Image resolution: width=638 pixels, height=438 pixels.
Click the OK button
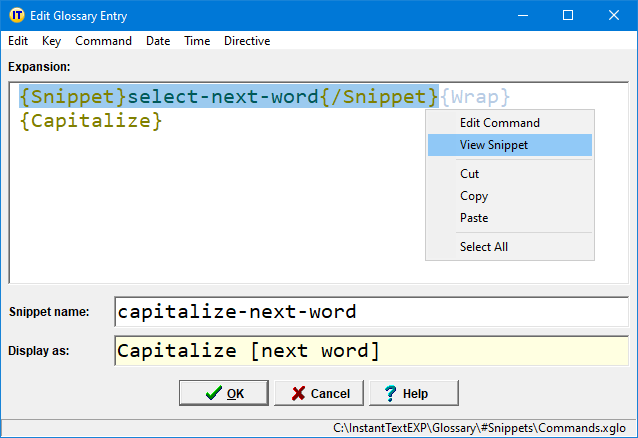(x=224, y=393)
